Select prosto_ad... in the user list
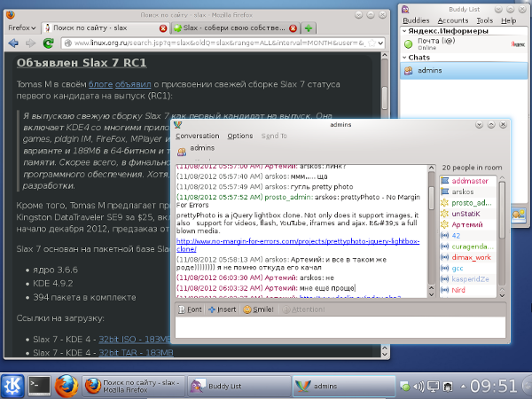The width and height of the screenshot is (532, 399). tap(468, 203)
